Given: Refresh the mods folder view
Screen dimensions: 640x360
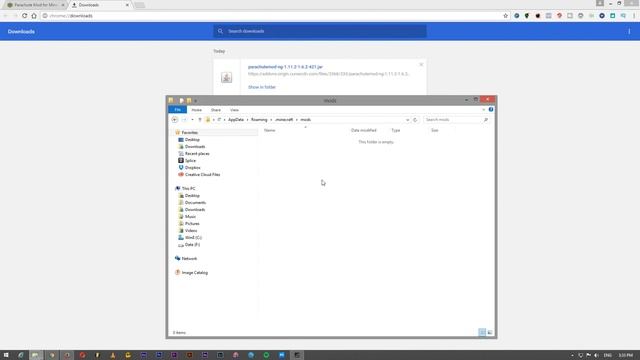Looking at the screenshot, I should tap(415, 120).
